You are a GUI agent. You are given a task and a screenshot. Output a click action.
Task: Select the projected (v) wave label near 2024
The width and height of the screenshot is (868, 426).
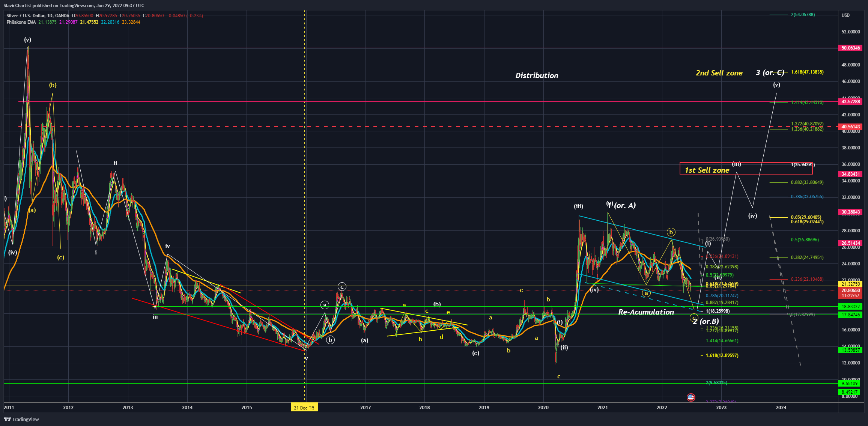776,85
